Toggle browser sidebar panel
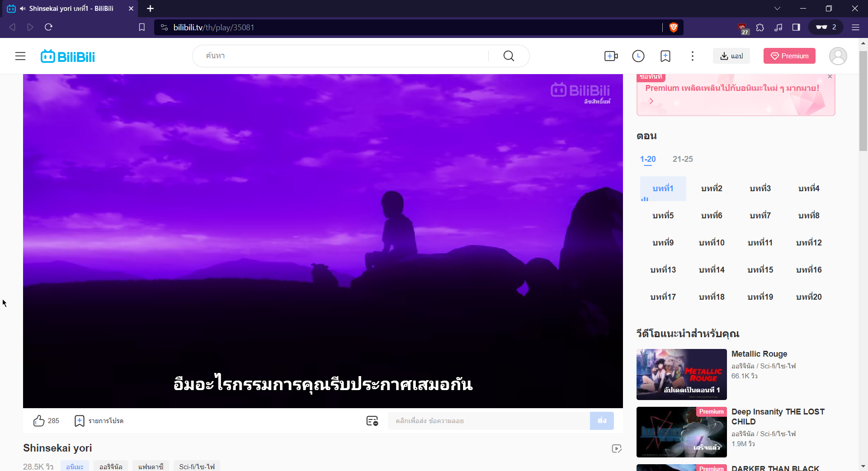This screenshot has height=471, width=868. click(796, 28)
